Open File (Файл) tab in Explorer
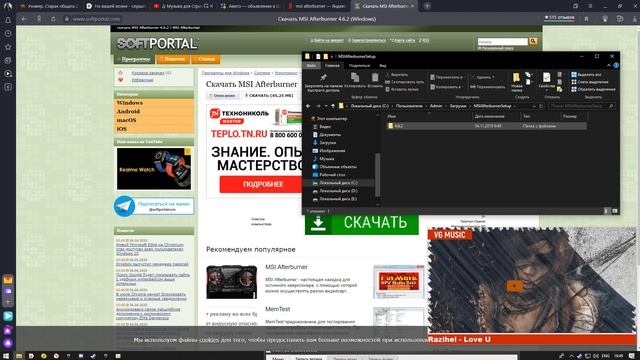The width and height of the screenshot is (640, 360). coord(311,65)
